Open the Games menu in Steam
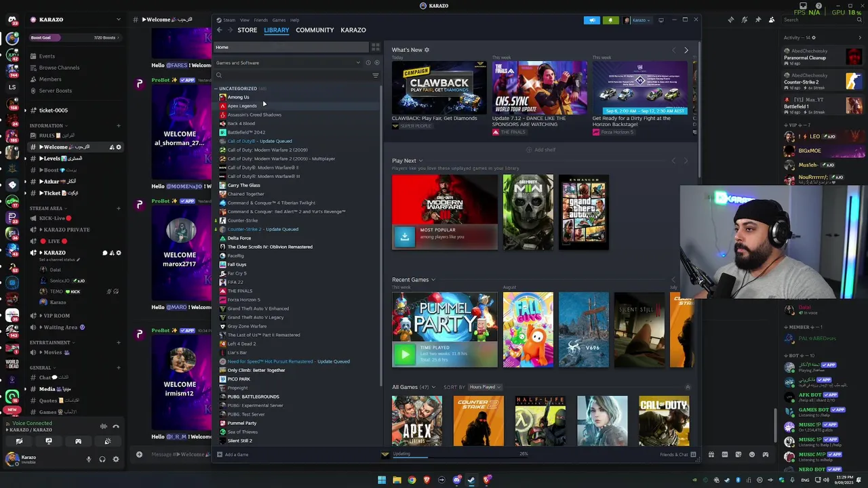Viewport: 868px width, 488px height. [279, 20]
